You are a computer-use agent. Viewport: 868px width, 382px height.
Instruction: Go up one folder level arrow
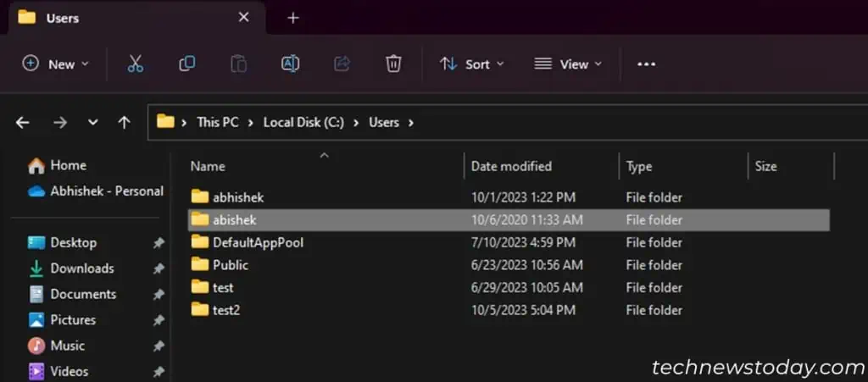(124, 122)
